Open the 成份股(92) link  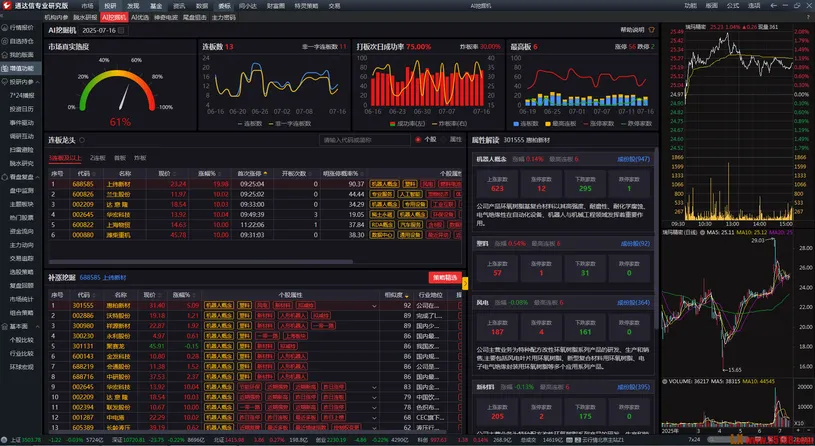[635, 243]
